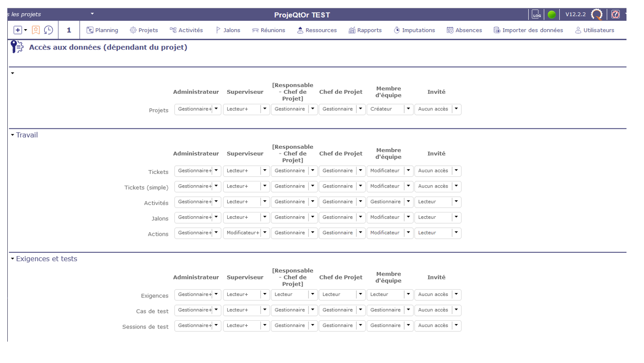Click the key access rights icon
Image resolution: width=644 pixels, height=363 pixels.
[x=17, y=47]
